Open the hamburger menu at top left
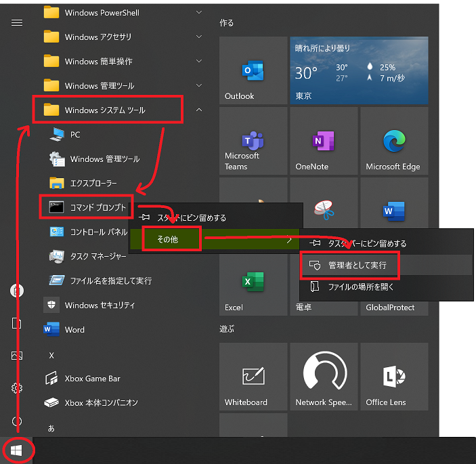476x464 pixels. (x=17, y=23)
